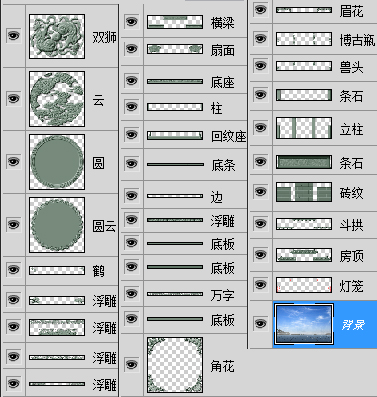This screenshot has width=377, height=397.
Task: Select the 砖纹 brick pattern thumbnail
Action: coord(304,192)
